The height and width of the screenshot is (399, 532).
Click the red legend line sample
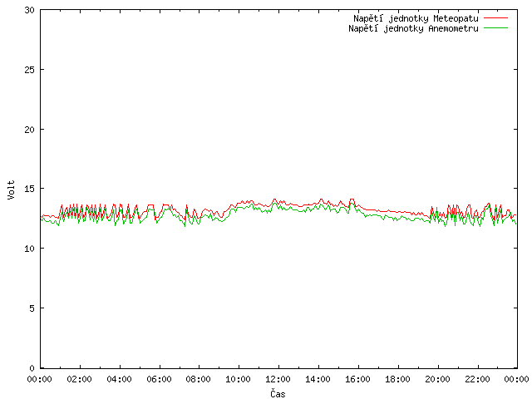coord(495,18)
